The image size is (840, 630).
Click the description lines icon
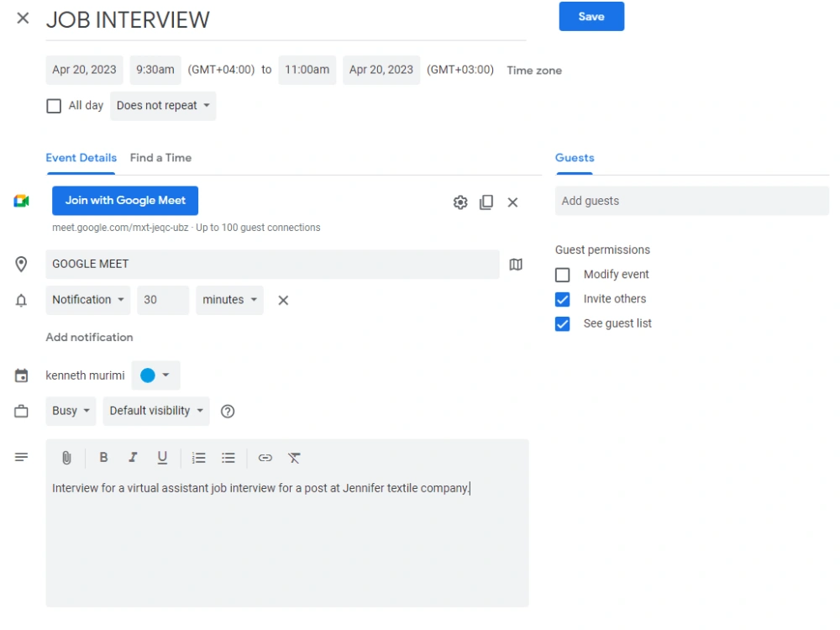pos(22,458)
